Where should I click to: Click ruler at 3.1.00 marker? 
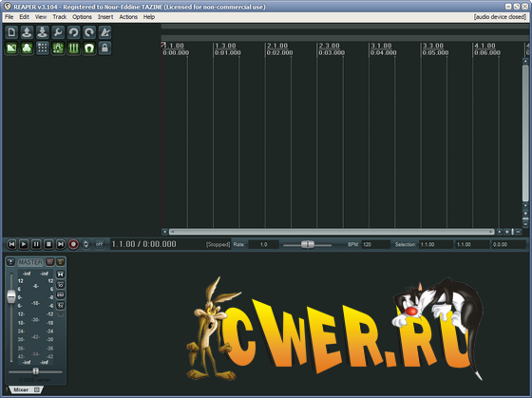click(x=381, y=46)
